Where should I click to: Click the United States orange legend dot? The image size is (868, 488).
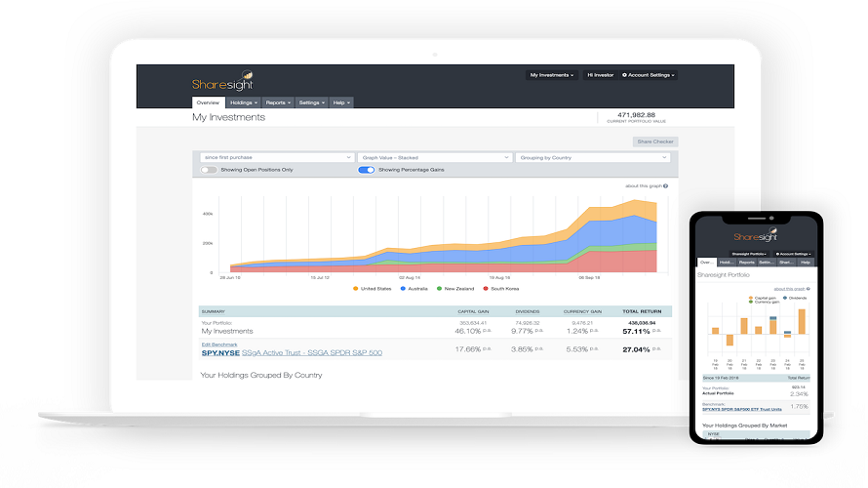click(x=357, y=289)
